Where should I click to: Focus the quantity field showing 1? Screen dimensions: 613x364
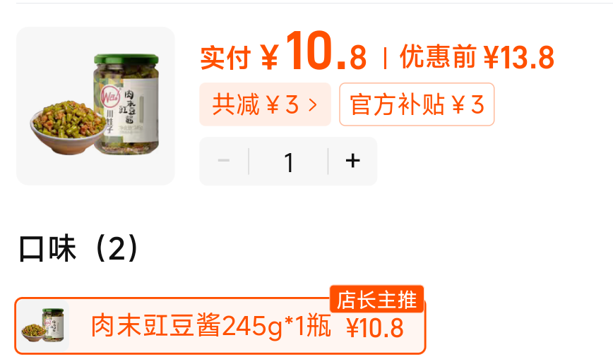[289, 162]
